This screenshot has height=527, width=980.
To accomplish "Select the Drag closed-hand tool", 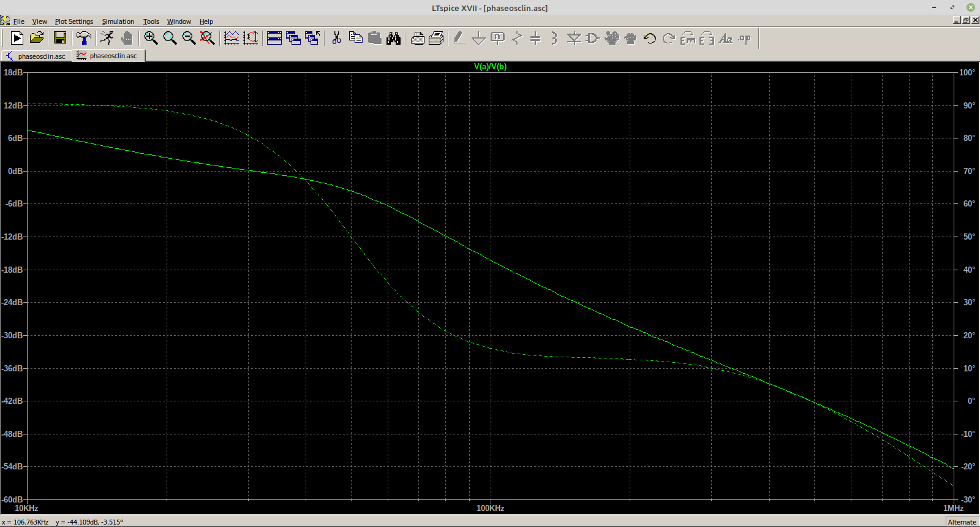I will [x=631, y=38].
